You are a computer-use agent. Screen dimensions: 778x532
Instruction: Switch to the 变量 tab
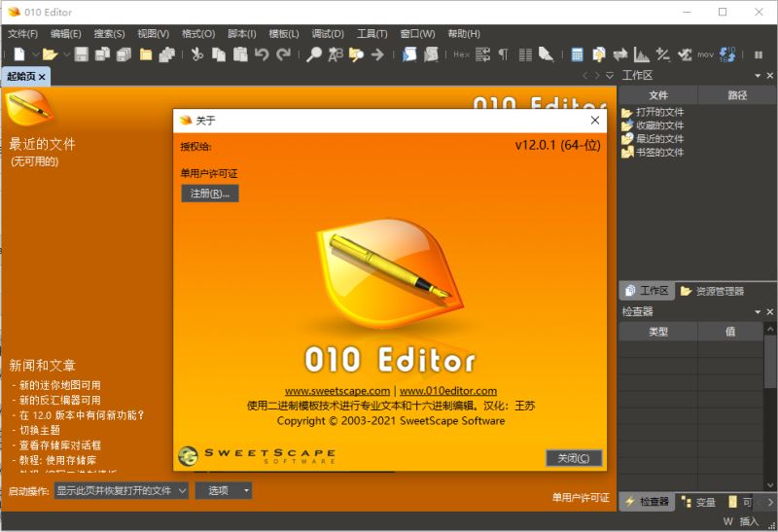(x=698, y=502)
